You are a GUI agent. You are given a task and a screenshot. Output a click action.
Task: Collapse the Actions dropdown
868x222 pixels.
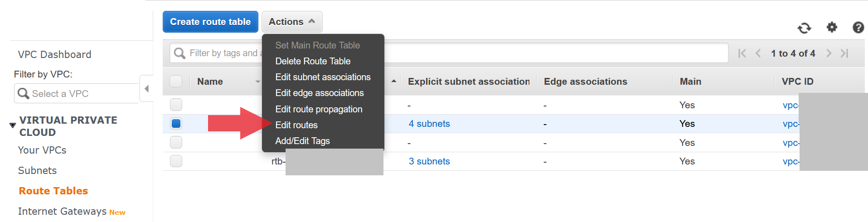click(292, 22)
